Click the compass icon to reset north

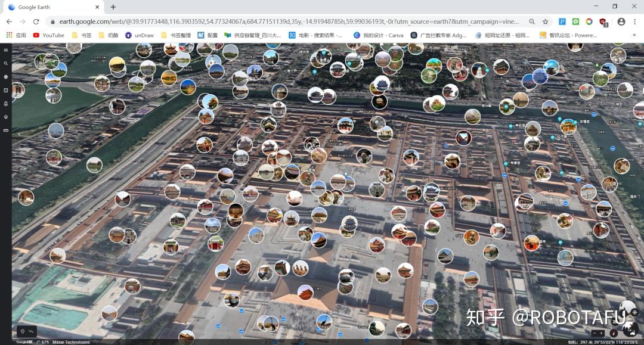click(x=614, y=333)
